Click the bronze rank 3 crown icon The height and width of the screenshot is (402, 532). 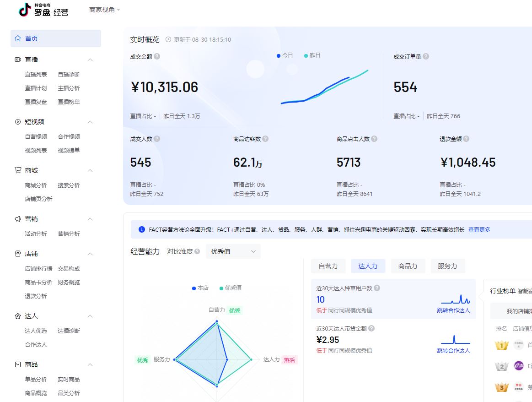click(x=501, y=387)
